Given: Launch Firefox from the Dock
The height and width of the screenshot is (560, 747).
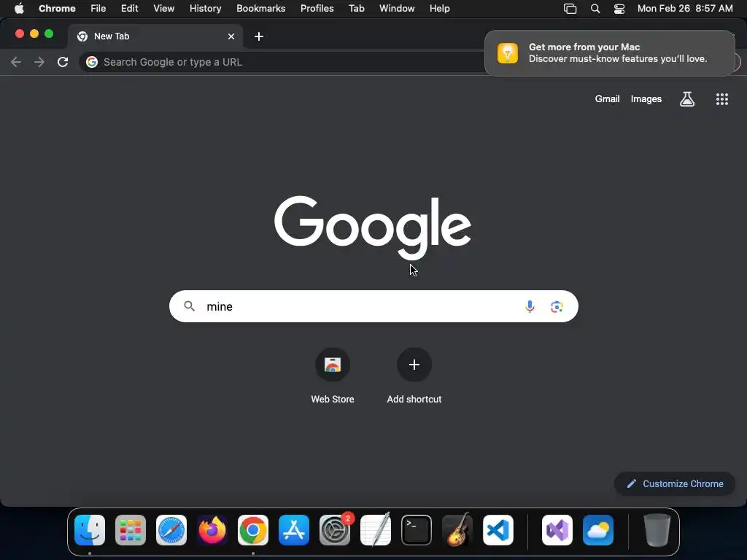Looking at the screenshot, I should (212, 530).
